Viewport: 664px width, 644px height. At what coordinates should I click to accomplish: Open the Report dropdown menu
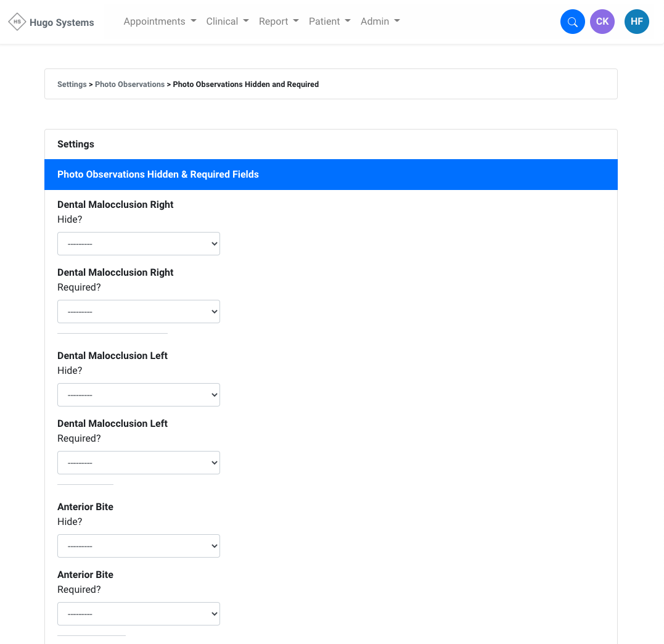click(x=279, y=22)
